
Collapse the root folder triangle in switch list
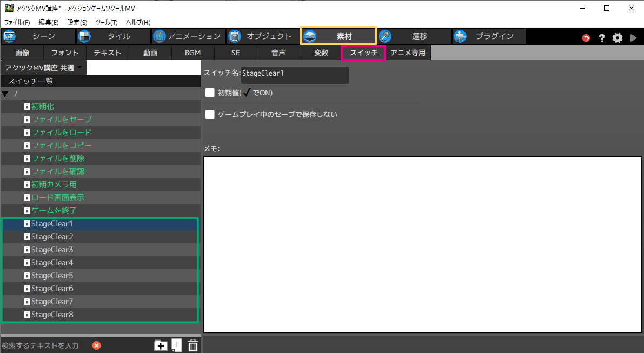pos(5,94)
